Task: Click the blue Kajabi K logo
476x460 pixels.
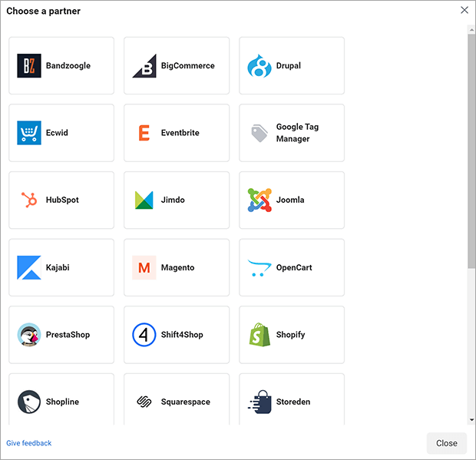Action: 29,267
